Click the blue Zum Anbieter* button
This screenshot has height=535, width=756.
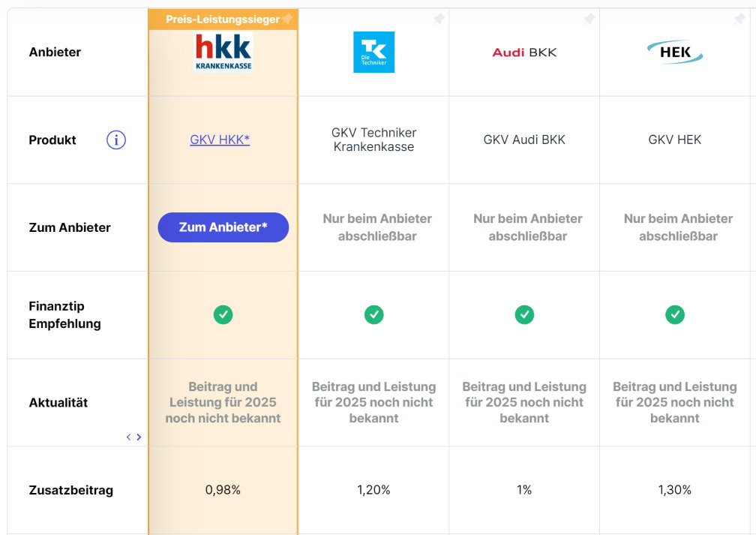tap(223, 227)
